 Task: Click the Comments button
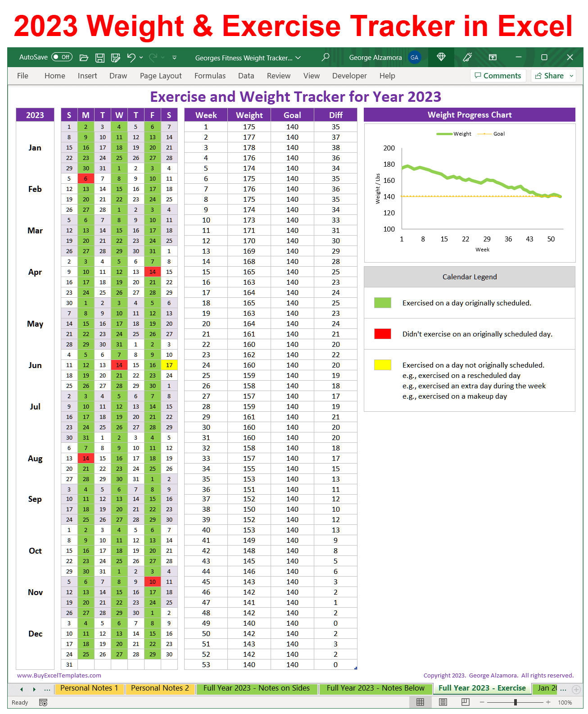[498, 76]
